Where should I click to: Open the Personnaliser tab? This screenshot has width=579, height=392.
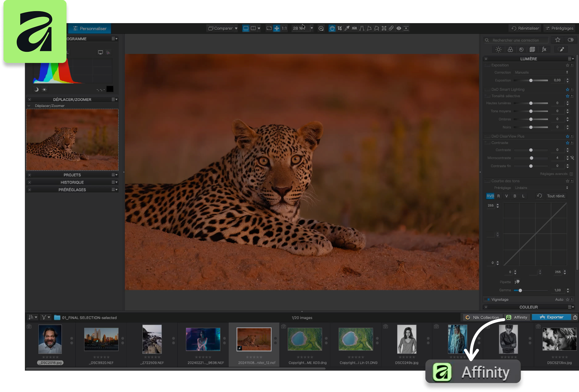(89, 28)
